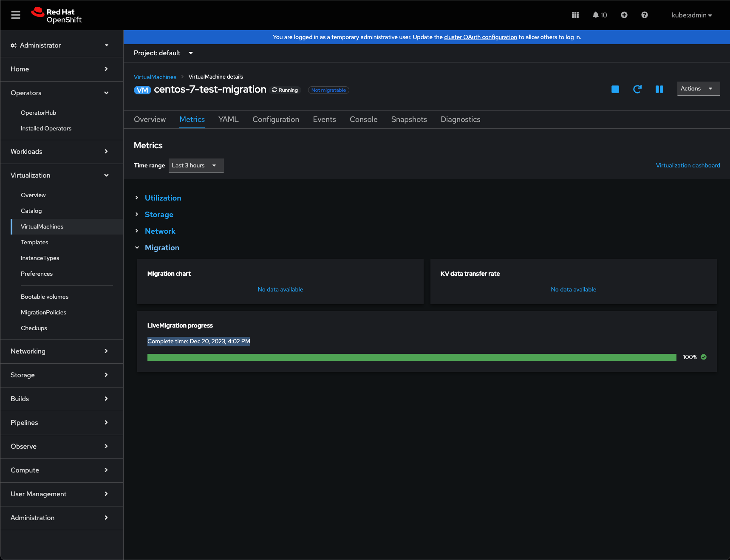730x560 pixels.
Task: Open the Virtualization dashboard link
Action: pyautogui.click(x=688, y=166)
